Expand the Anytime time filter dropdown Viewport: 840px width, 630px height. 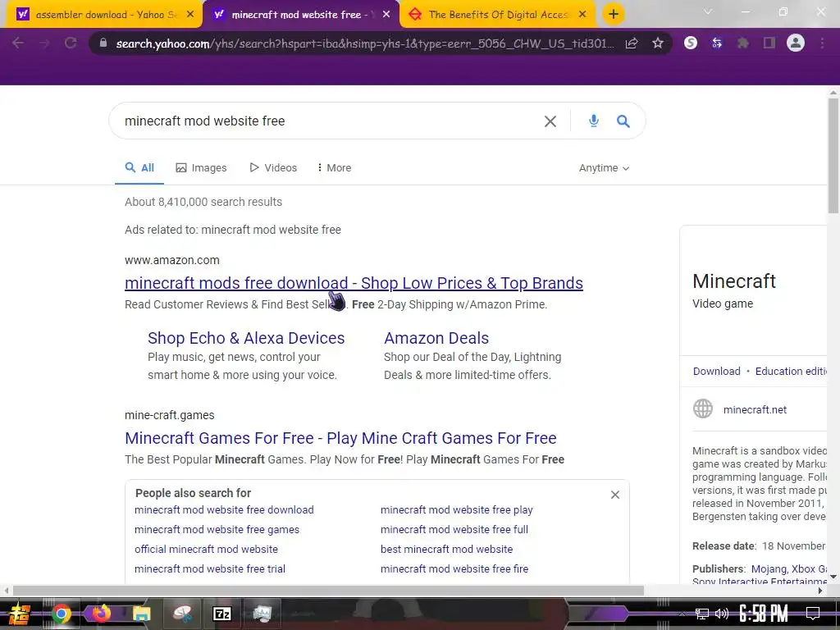pos(604,167)
